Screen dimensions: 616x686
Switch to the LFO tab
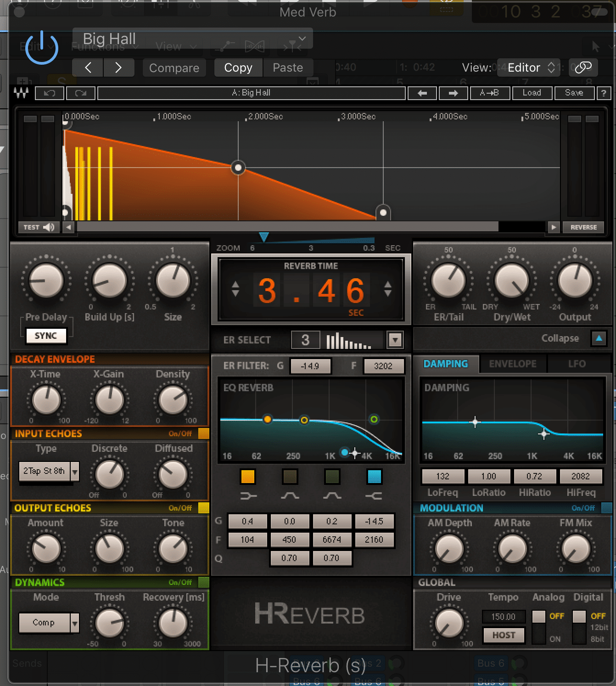pos(577,364)
